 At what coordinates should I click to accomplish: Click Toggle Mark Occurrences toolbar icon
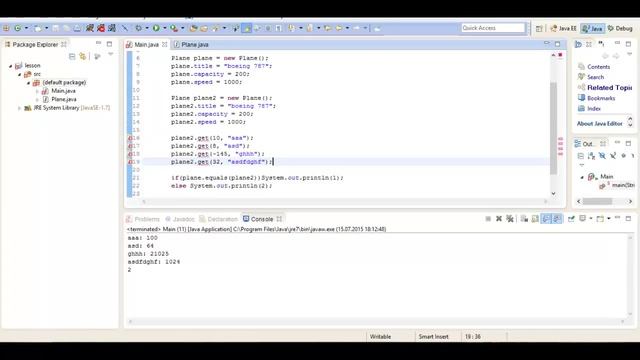coord(247,28)
